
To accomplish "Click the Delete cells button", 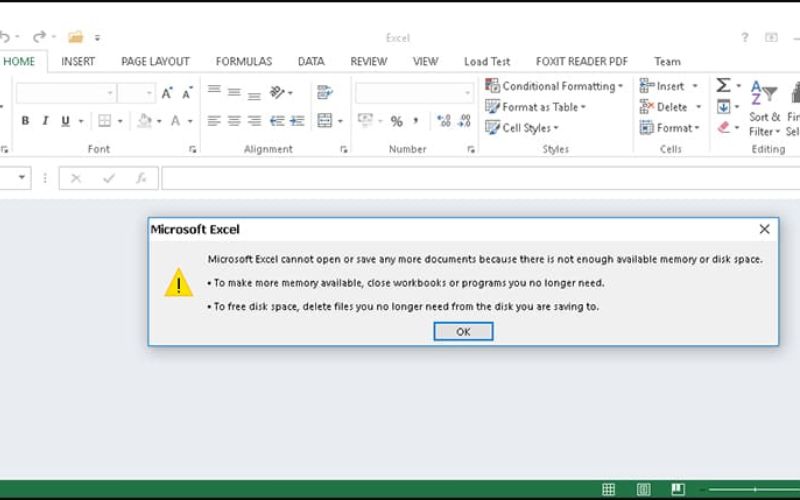I will (664, 107).
